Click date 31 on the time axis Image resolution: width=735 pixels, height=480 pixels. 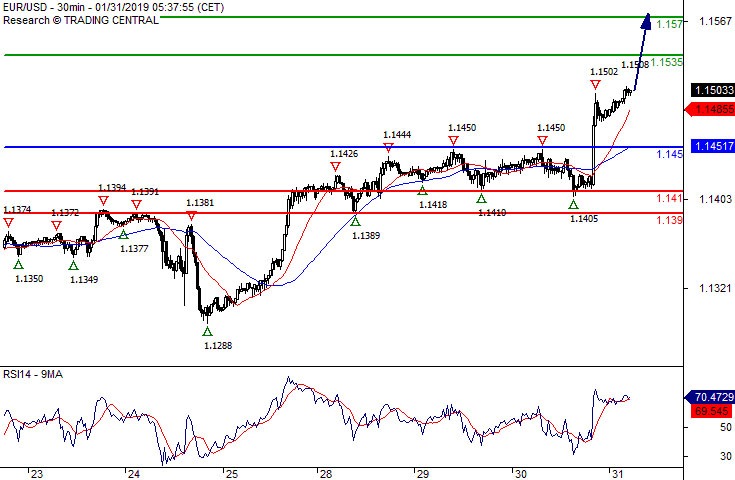(618, 474)
